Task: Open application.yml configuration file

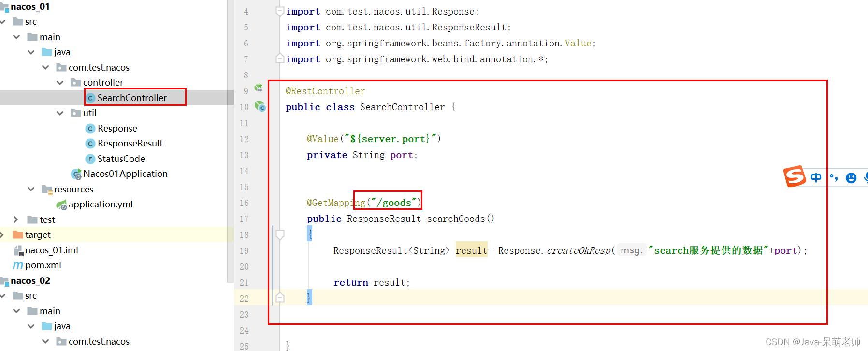Action: [x=101, y=204]
